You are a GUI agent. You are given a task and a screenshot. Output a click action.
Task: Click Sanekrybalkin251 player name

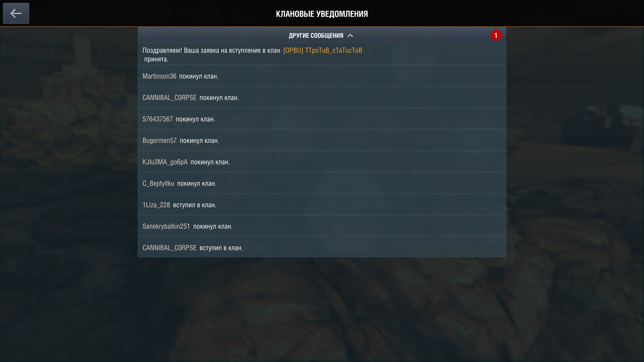point(166,226)
